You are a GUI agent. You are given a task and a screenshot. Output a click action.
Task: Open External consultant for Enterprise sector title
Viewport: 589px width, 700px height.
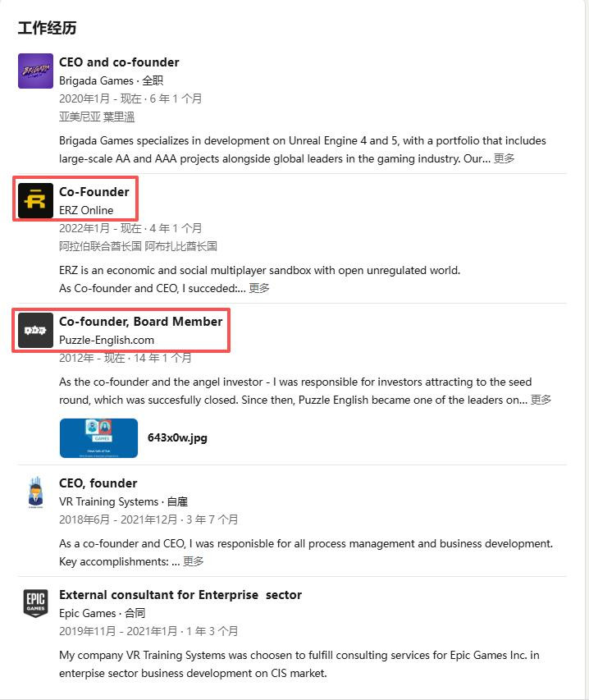[180, 595]
